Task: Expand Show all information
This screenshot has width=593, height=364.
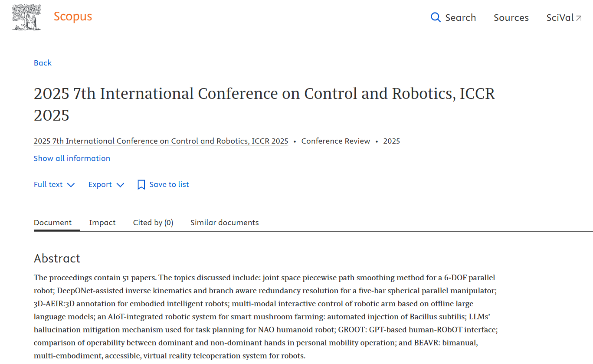Action: (x=72, y=158)
